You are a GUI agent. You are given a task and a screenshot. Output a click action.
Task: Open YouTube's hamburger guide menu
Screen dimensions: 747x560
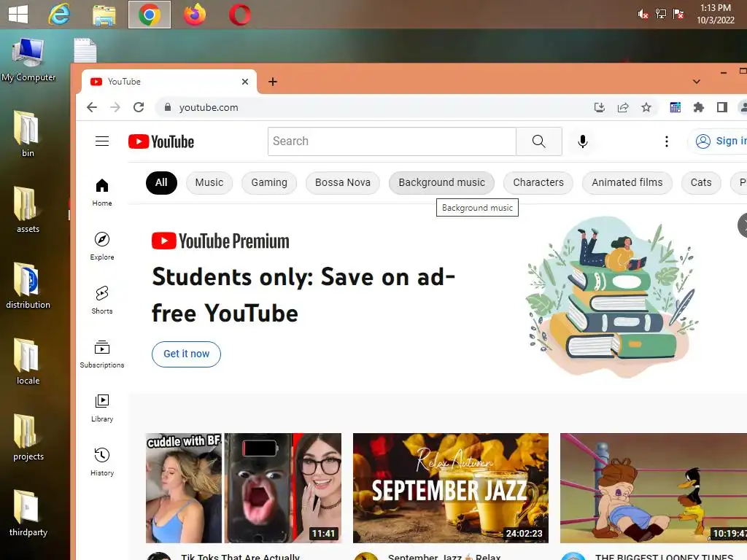(x=102, y=141)
